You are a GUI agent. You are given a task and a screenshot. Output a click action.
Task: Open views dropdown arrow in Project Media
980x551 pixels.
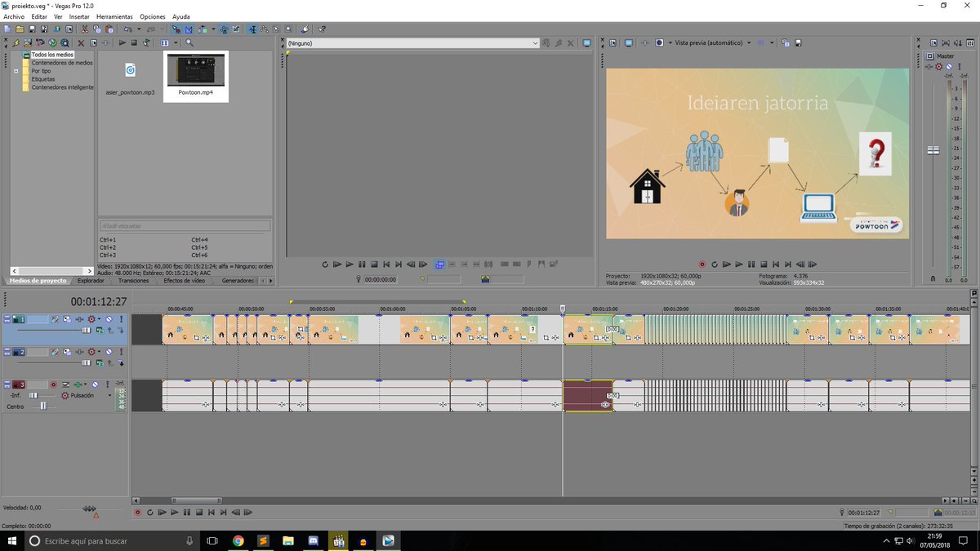(x=176, y=42)
